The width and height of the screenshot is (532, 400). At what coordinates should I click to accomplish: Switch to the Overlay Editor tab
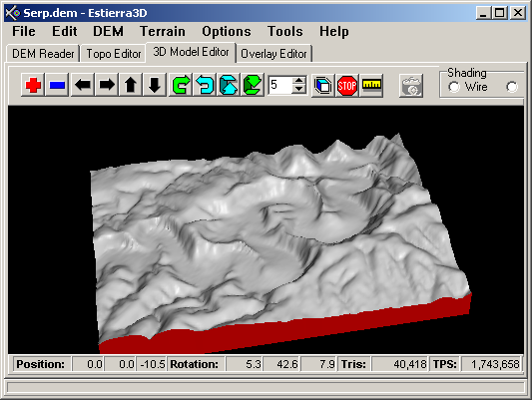coord(273,54)
